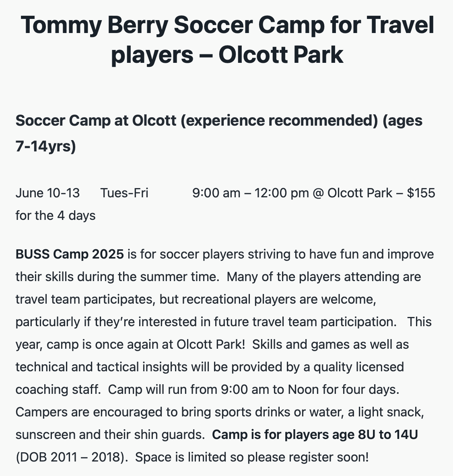Screen dimensions: 453x476
Task: Select the 'June 10-13' date text
Action: point(47,193)
